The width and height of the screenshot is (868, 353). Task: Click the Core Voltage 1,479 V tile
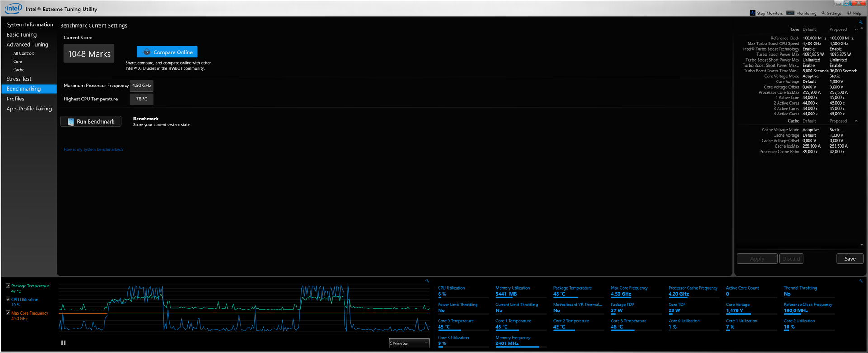coord(751,308)
